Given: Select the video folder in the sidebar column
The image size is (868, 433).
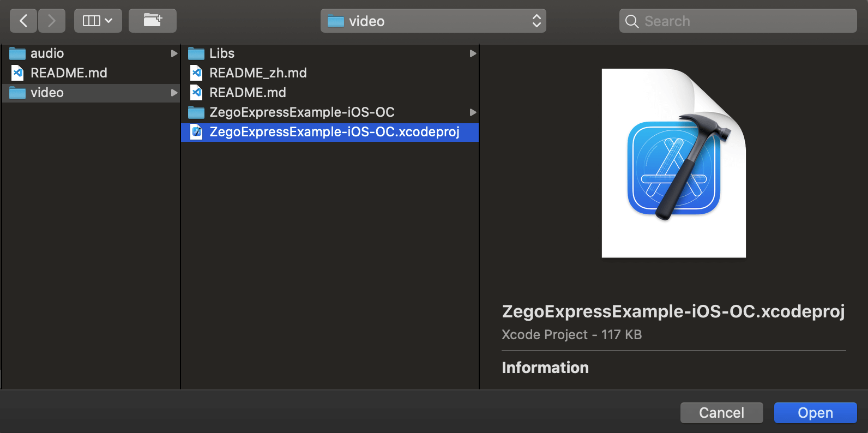Looking at the screenshot, I should tap(47, 93).
